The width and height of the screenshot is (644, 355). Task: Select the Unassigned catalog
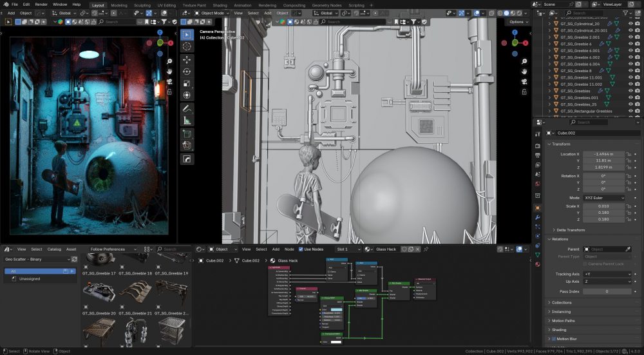[40, 278]
